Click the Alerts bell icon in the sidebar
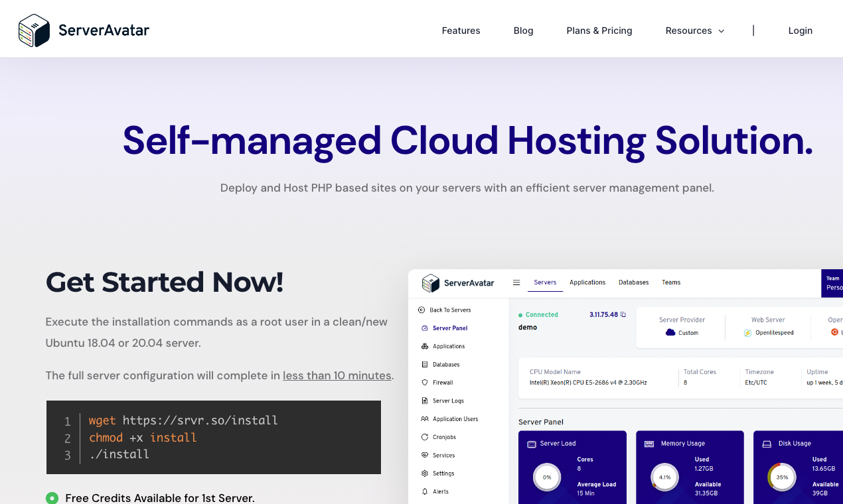This screenshot has width=843, height=504. pyautogui.click(x=425, y=491)
